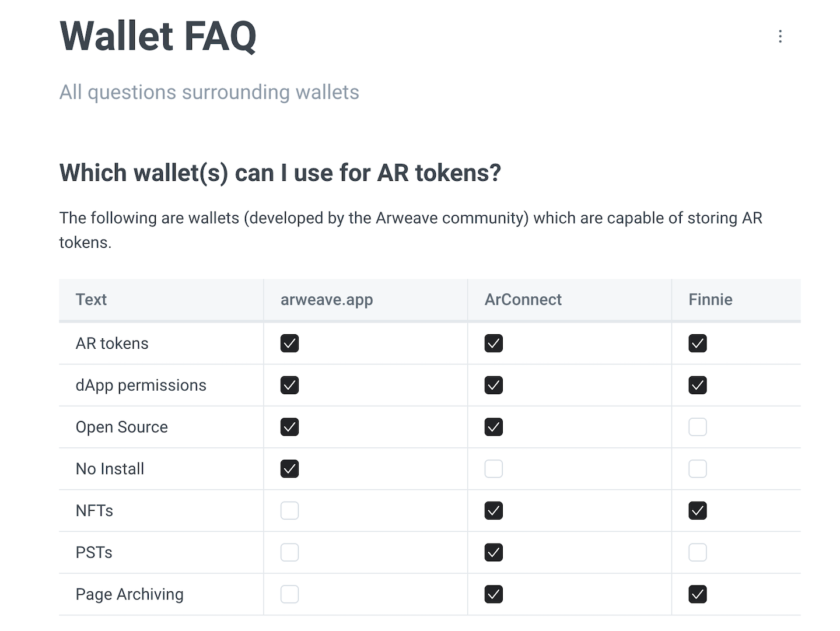Check PSTs box for Finnie

pyautogui.click(x=698, y=552)
